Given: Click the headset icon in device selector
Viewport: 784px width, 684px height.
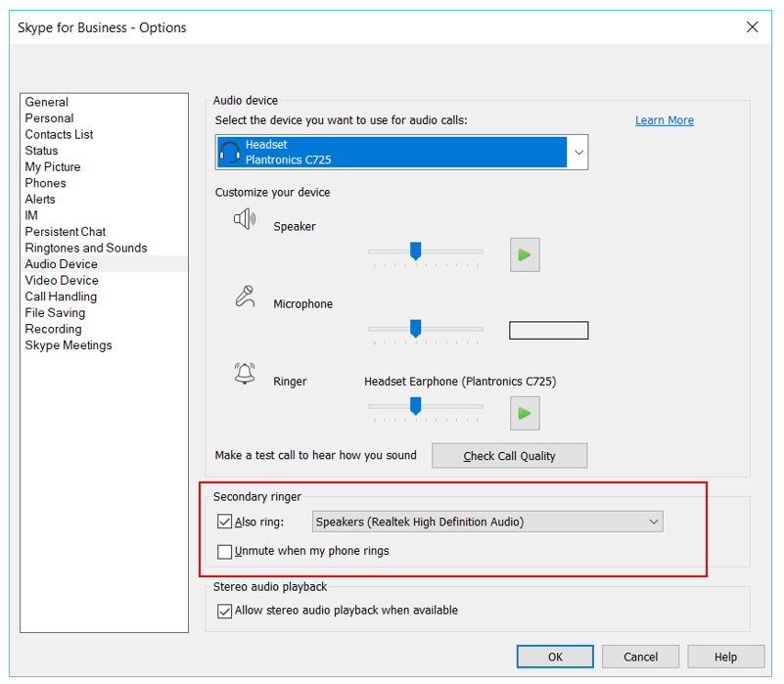Looking at the screenshot, I should point(229,153).
